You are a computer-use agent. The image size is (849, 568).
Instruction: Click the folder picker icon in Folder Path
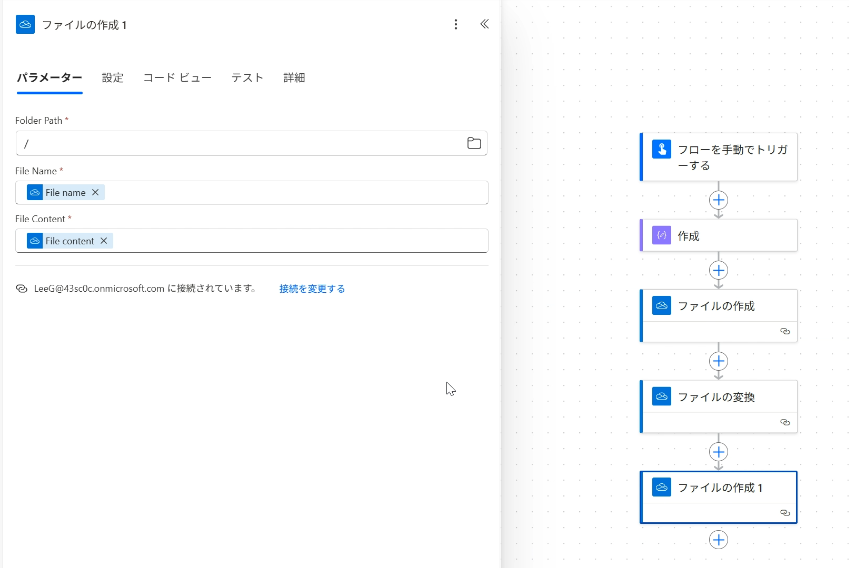point(474,143)
